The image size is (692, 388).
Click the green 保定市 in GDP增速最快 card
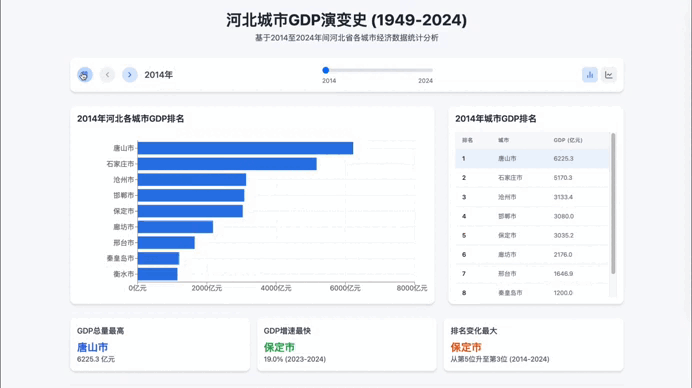pyautogui.click(x=279, y=347)
